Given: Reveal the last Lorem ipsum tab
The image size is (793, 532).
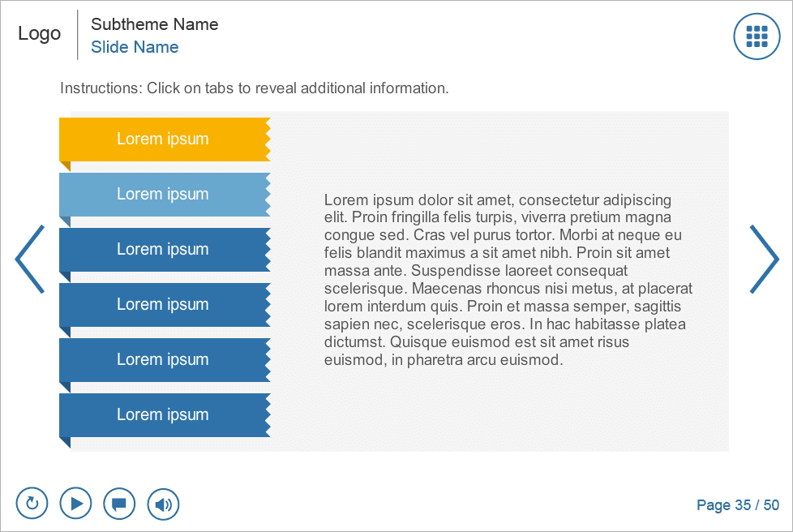Looking at the screenshot, I should [163, 414].
